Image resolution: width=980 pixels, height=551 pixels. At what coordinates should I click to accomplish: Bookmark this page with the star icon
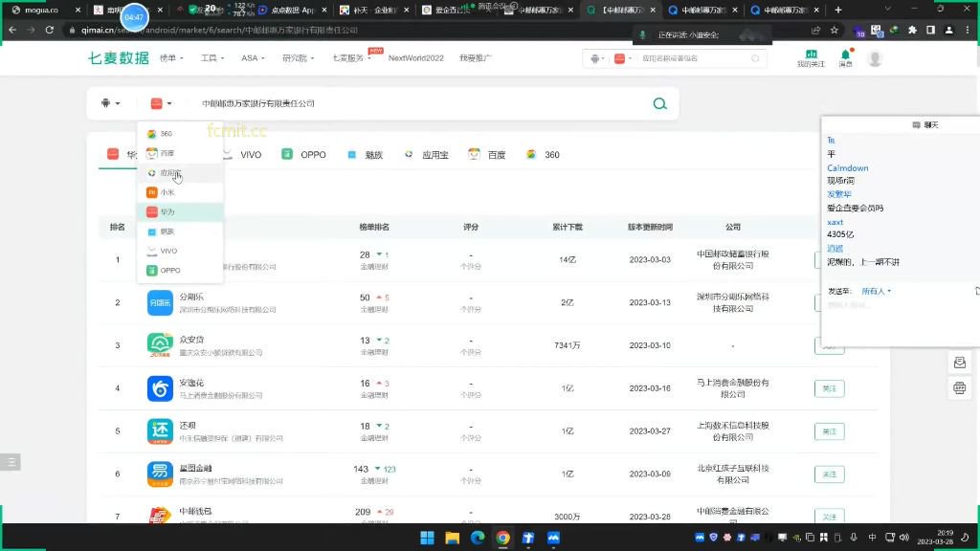point(834,30)
